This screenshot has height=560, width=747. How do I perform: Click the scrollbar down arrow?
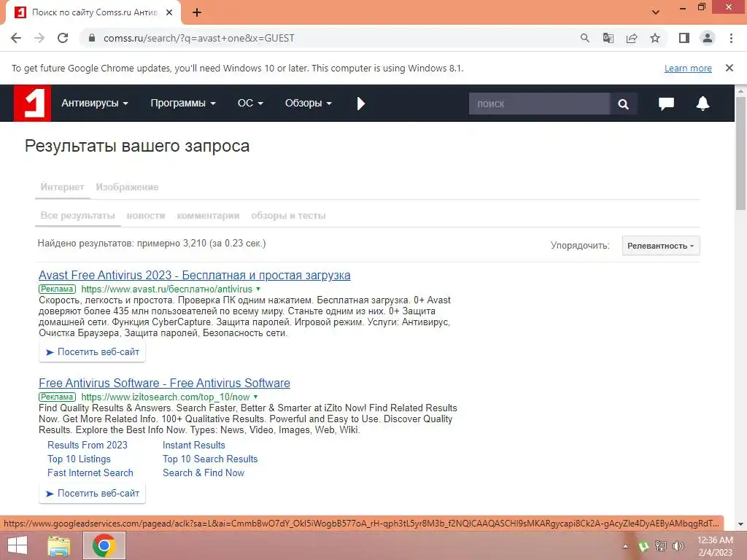tap(741, 524)
